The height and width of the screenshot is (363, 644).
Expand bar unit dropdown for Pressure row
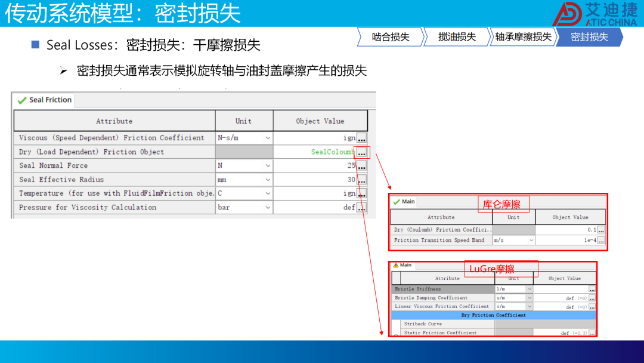[268, 208]
